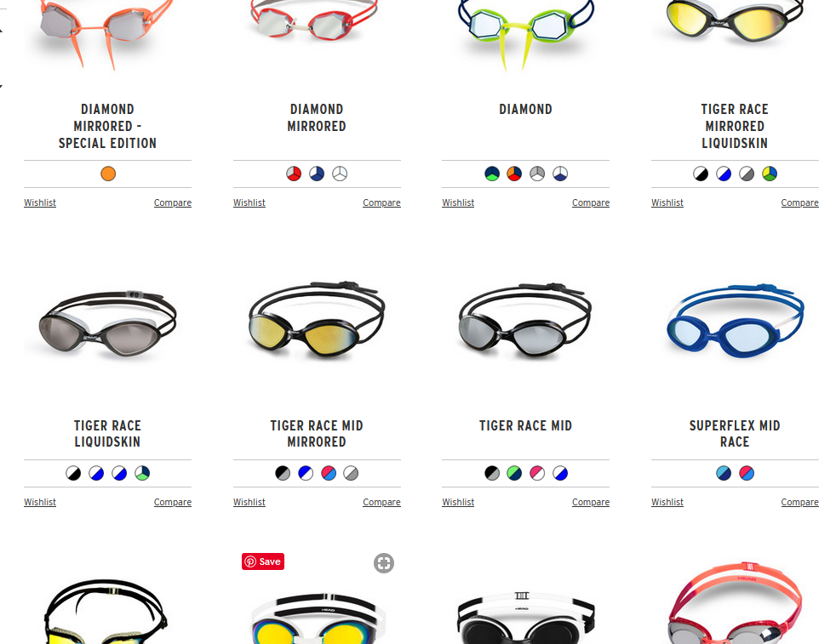The width and height of the screenshot is (836, 644).
Task: Select orange swatch for Diamond Mirrored Special Edition
Action: pos(108,174)
